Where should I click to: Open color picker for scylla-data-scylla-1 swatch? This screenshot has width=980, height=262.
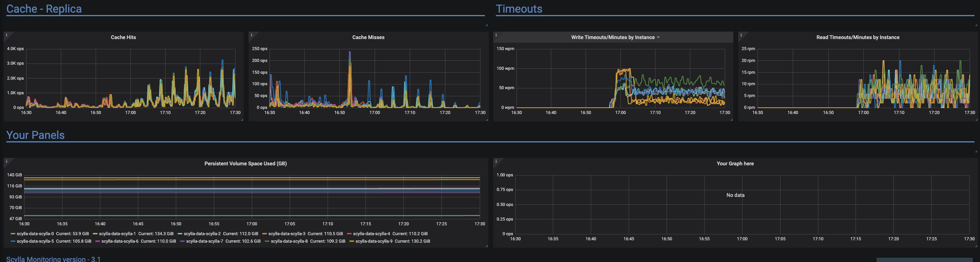point(95,234)
